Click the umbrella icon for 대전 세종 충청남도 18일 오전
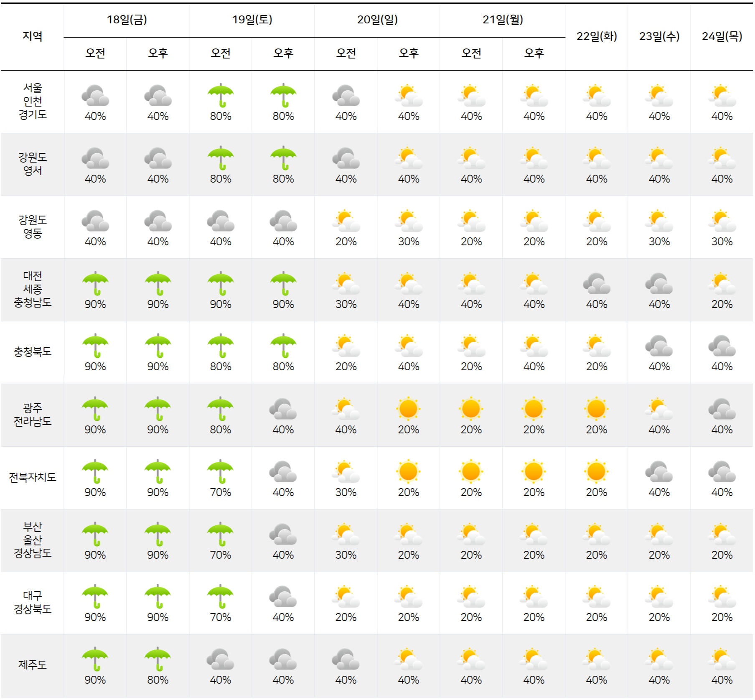The image size is (755, 700). point(95,283)
